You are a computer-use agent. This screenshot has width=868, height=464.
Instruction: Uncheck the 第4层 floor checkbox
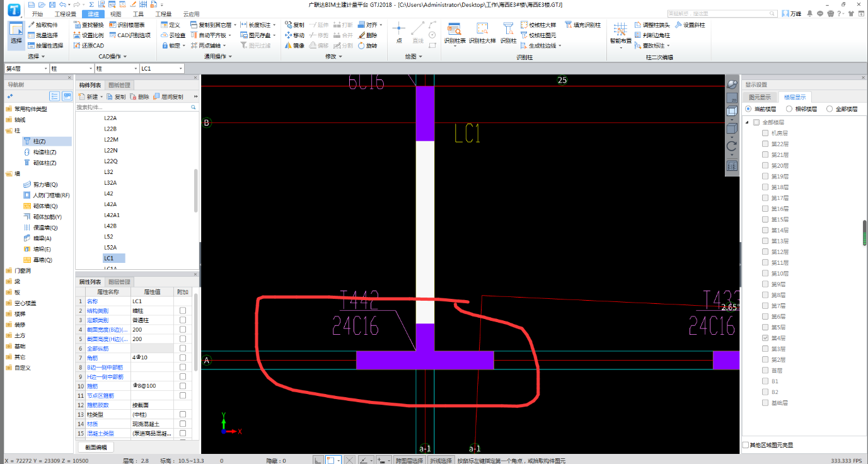[x=765, y=338]
